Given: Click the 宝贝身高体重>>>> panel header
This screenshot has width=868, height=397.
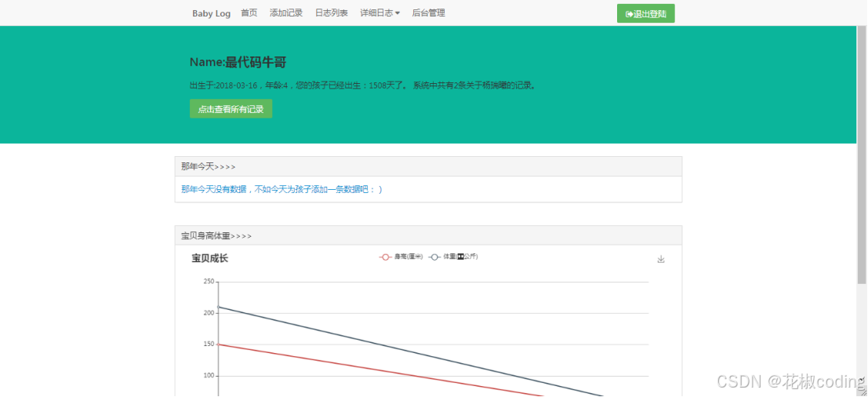Looking at the screenshot, I should [x=428, y=236].
